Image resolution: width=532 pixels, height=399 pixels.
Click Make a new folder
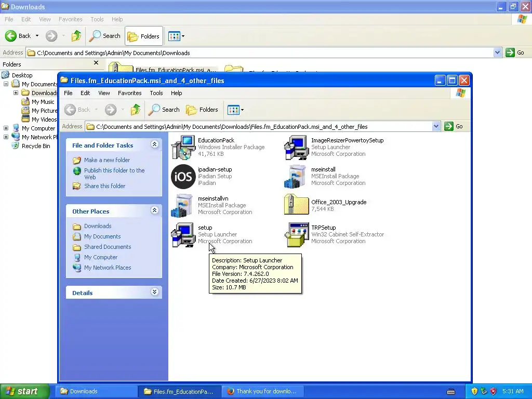(107, 160)
